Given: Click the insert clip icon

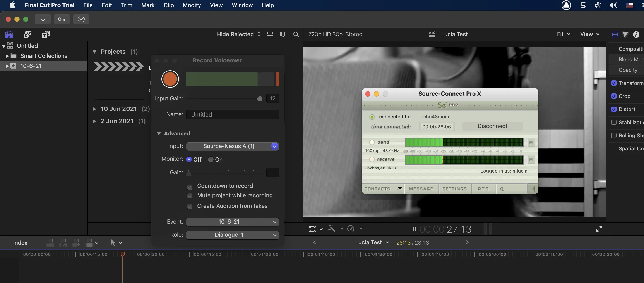Looking at the screenshot, I should 63,242.
